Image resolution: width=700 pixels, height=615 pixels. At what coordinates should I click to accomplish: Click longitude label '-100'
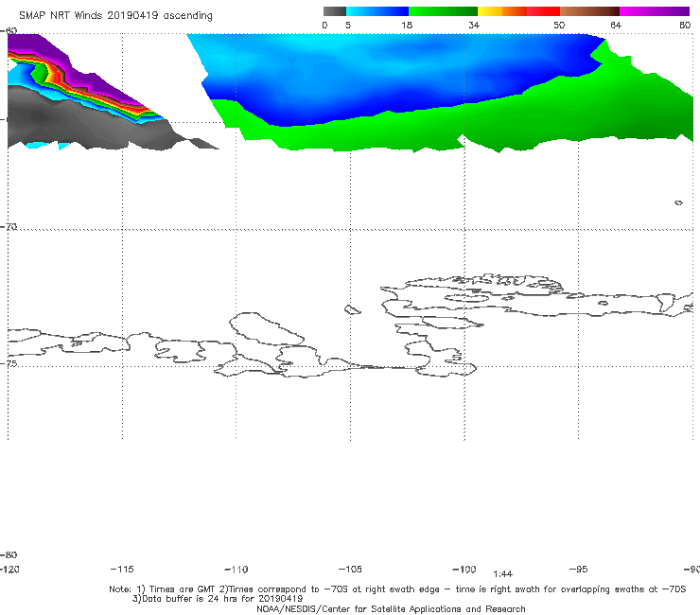point(464,569)
